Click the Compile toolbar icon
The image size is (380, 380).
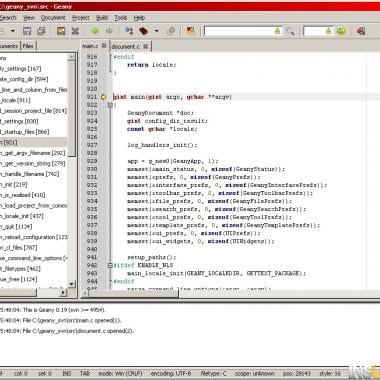click(x=129, y=31)
